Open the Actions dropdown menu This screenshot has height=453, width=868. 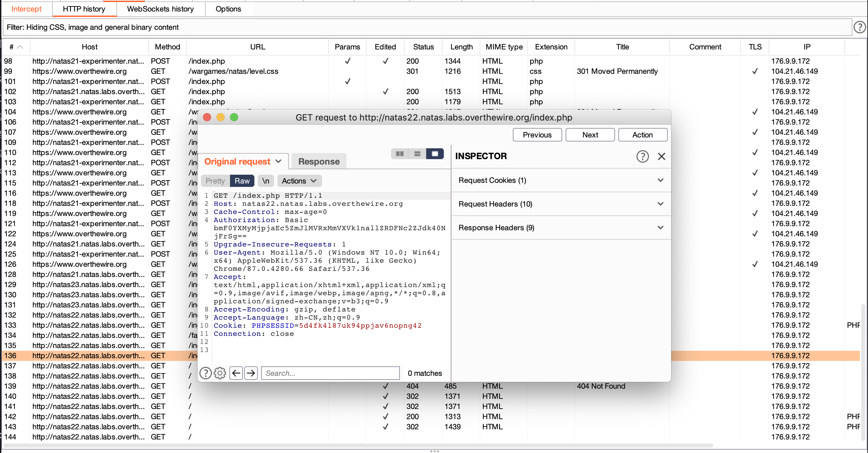point(299,181)
